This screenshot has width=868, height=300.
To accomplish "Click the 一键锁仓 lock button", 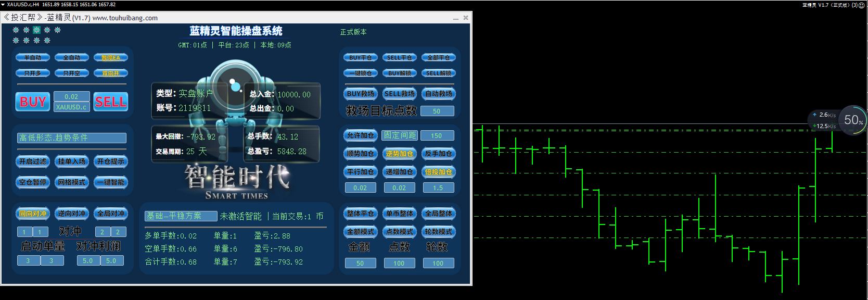I will tap(361, 73).
